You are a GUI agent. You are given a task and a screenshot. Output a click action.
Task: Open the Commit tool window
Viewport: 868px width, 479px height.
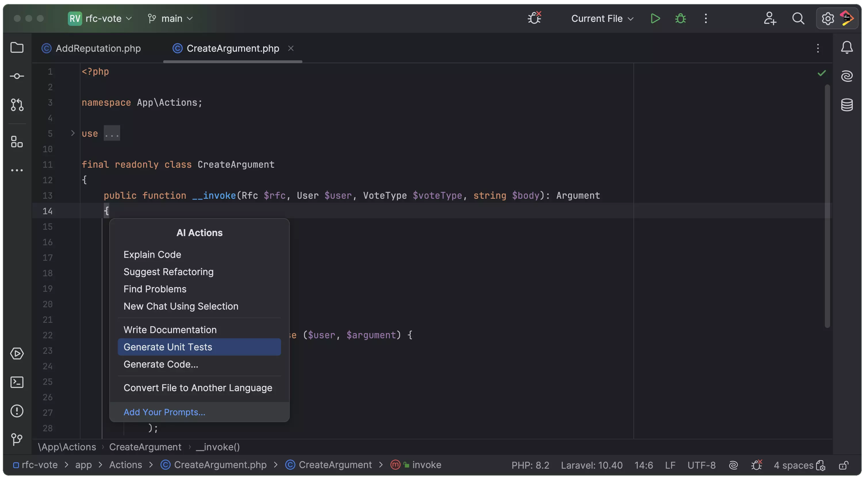(16, 76)
